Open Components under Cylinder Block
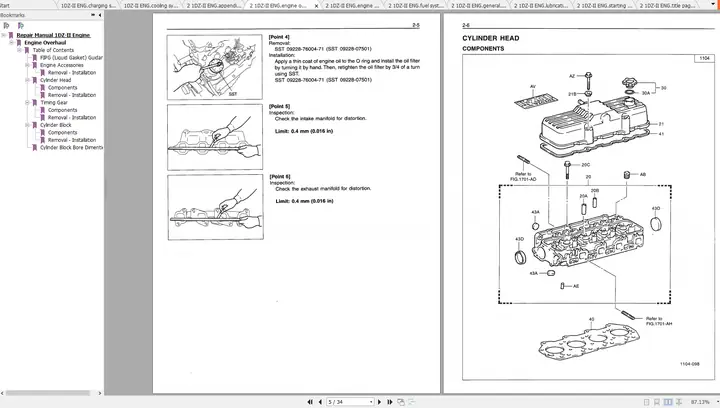Image resolution: width=720 pixels, height=408 pixels. 62,133
